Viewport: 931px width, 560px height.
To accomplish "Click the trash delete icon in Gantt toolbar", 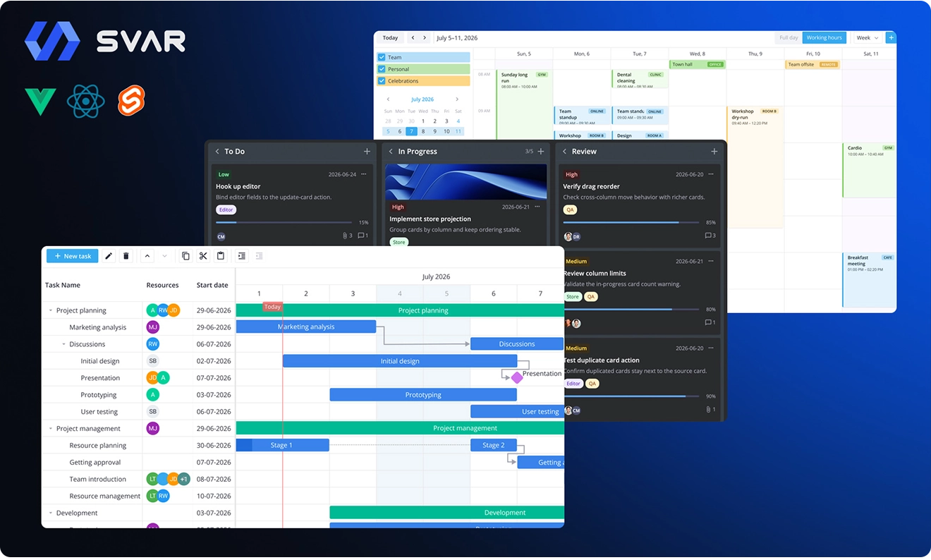I will [x=126, y=256].
